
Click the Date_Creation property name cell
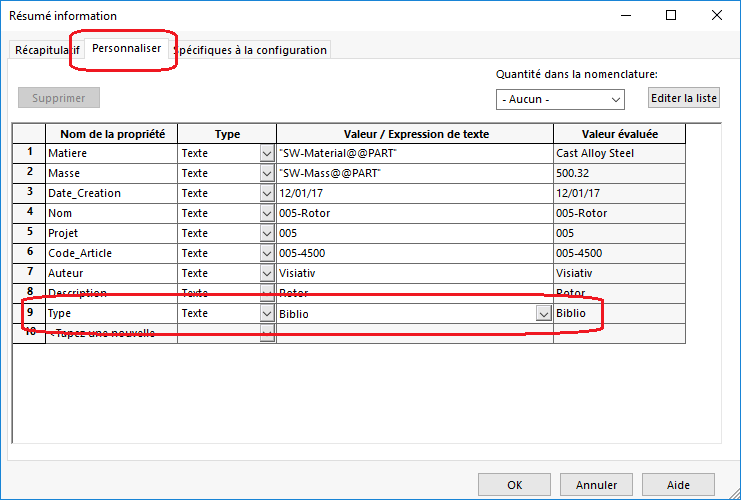(x=111, y=193)
